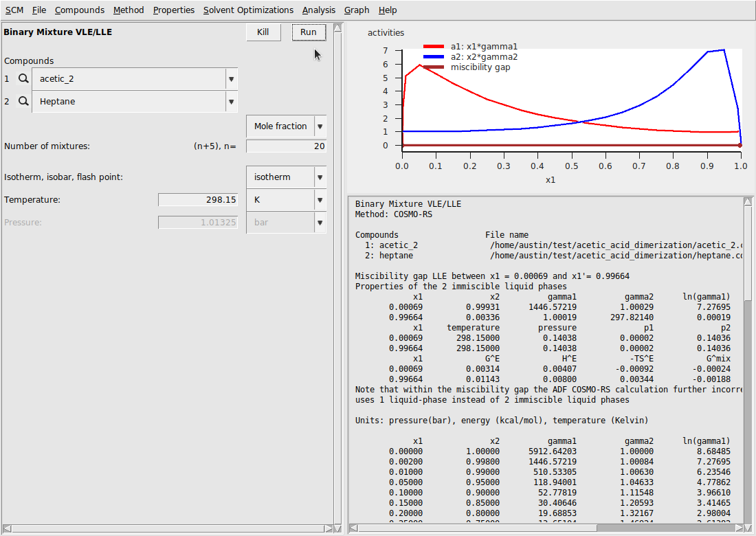Screen dimensions: 756x536
Task: Open the Solvent Optimizations menu
Action: pos(248,10)
